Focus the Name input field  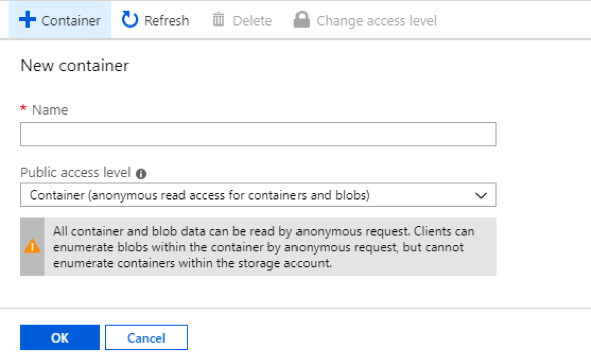(x=258, y=134)
